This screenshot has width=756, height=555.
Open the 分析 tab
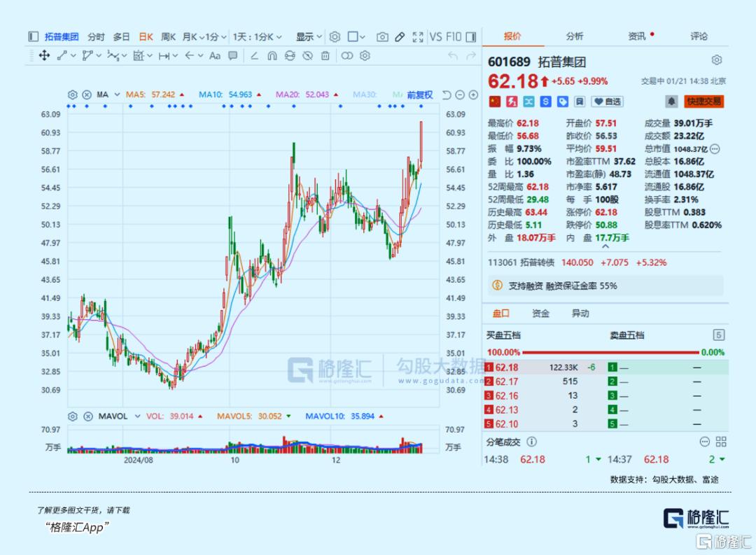coord(574,36)
